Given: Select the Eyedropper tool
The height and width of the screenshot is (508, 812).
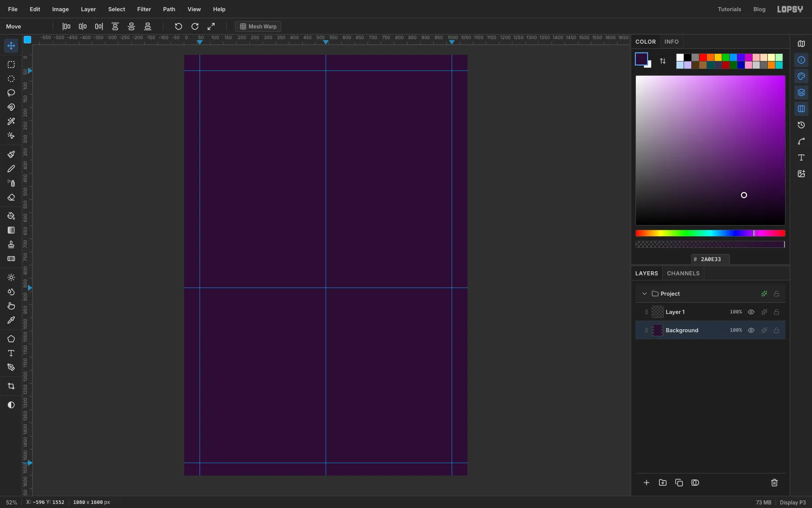Looking at the screenshot, I should (x=11, y=320).
